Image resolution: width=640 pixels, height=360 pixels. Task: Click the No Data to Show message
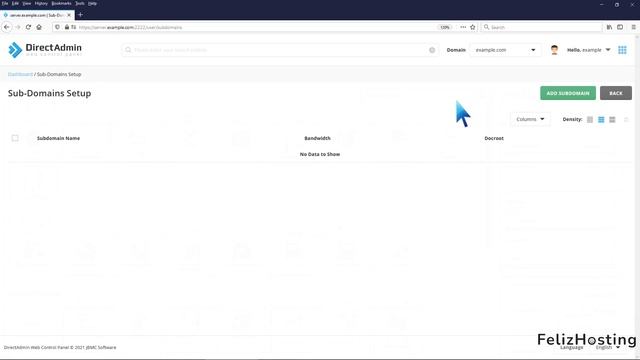320,154
